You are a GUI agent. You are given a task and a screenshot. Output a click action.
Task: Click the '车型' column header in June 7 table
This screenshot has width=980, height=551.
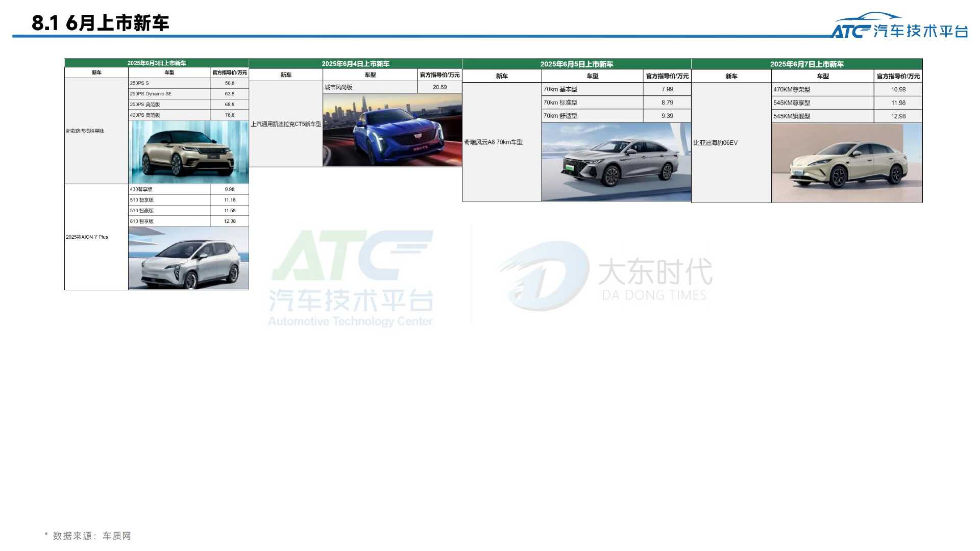[823, 76]
